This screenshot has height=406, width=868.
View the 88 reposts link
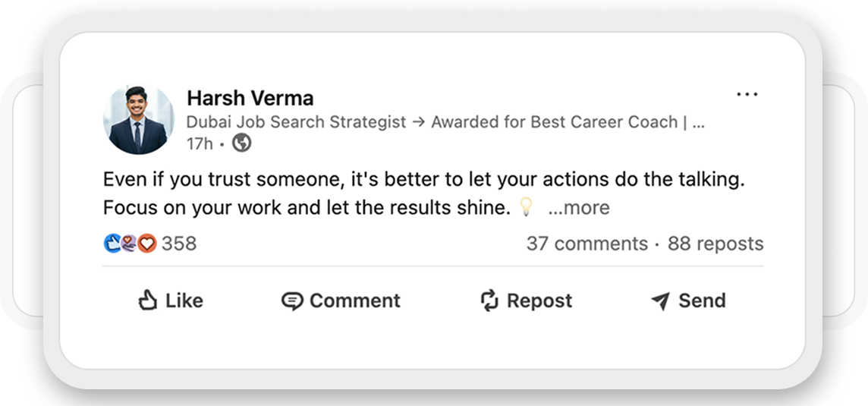click(x=715, y=244)
